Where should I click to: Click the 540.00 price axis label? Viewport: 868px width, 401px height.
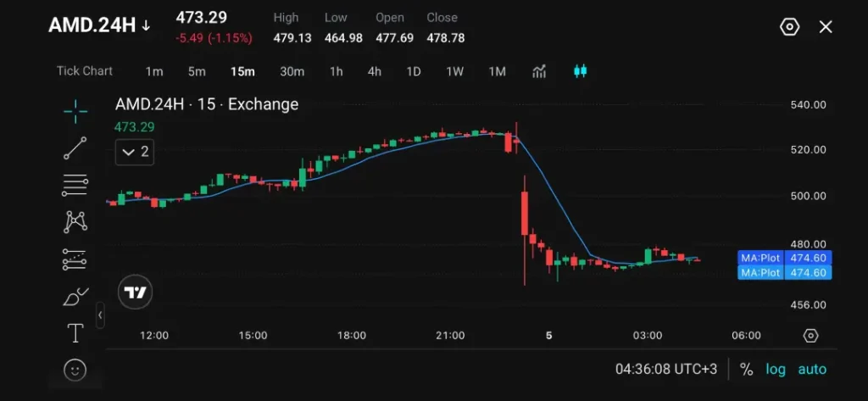[x=807, y=104]
